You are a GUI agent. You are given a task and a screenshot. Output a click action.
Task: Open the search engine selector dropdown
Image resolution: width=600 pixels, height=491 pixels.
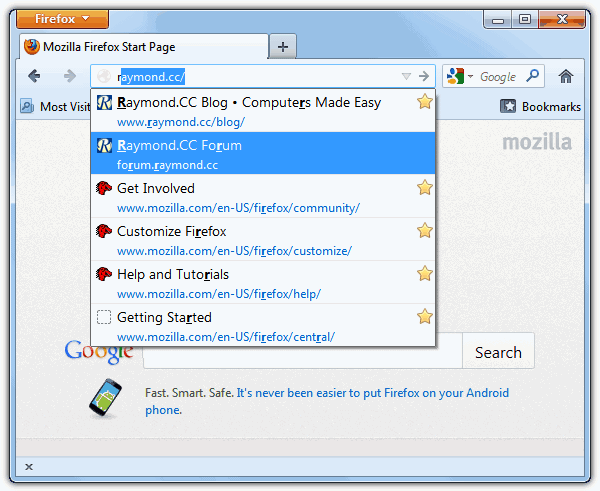[x=460, y=76]
